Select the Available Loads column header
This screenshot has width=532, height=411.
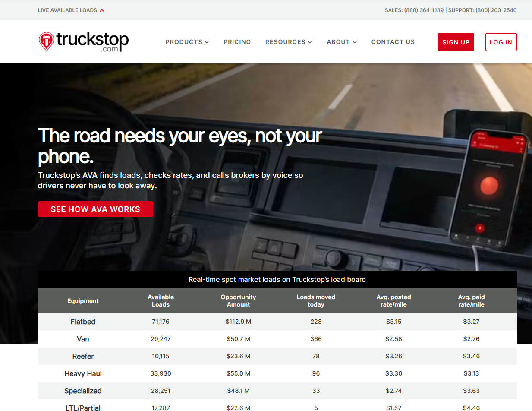pos(161,301)
